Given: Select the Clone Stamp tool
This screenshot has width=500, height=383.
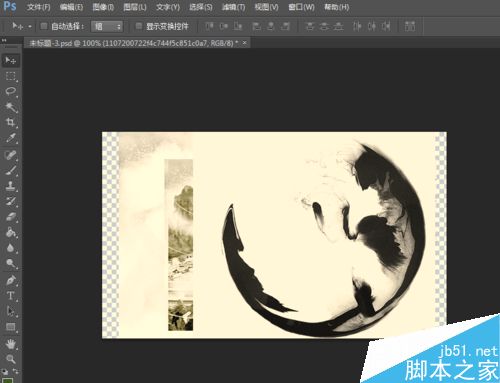Looking at the screenshot, I should (x=11, y=186).
